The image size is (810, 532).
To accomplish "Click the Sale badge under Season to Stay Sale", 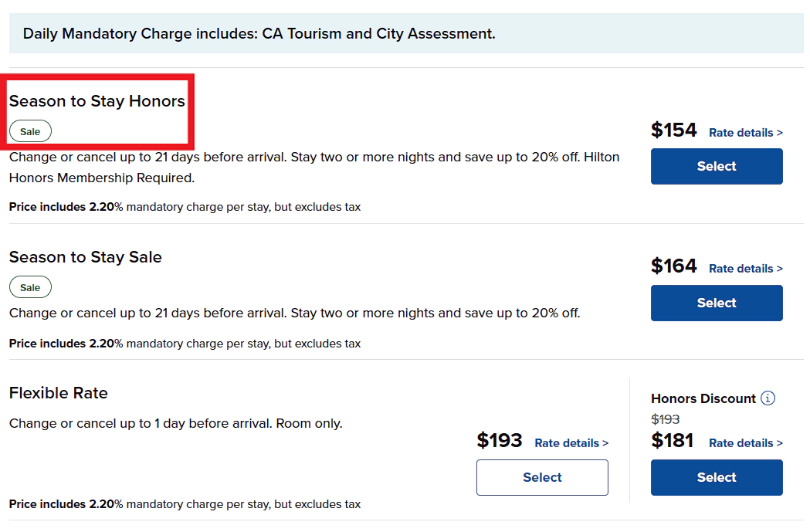I will point(30,287).
